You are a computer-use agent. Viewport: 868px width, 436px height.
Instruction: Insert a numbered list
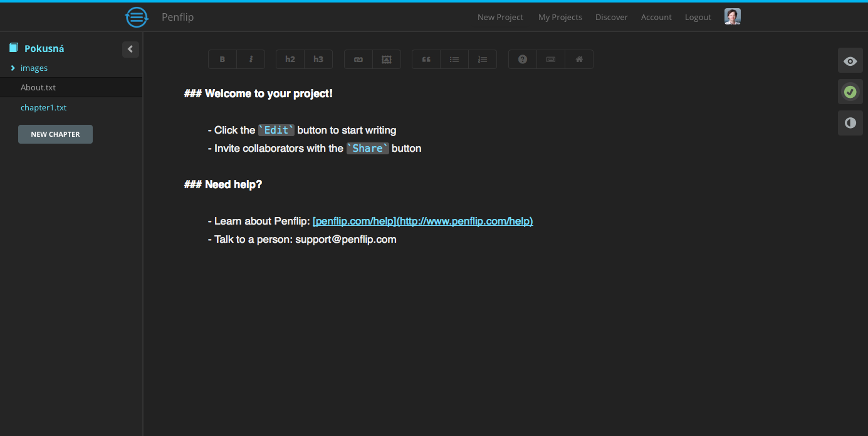tap(483, 59)
